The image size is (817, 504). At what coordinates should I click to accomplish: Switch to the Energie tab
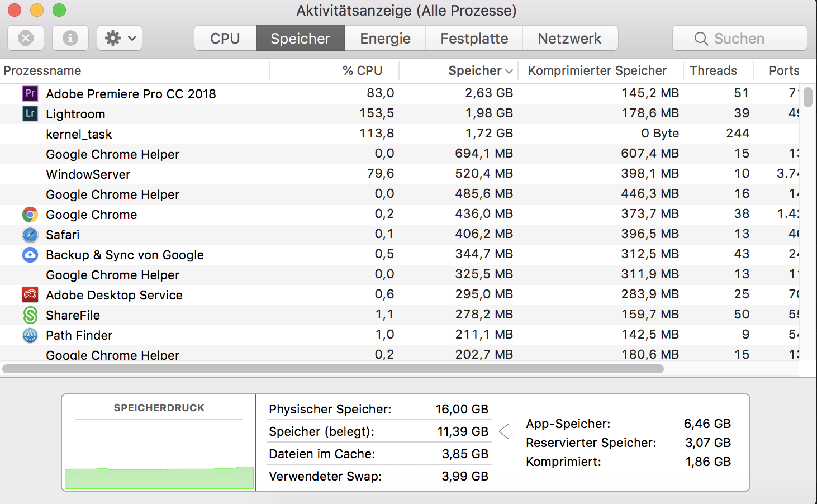click(x=385, y=39)
